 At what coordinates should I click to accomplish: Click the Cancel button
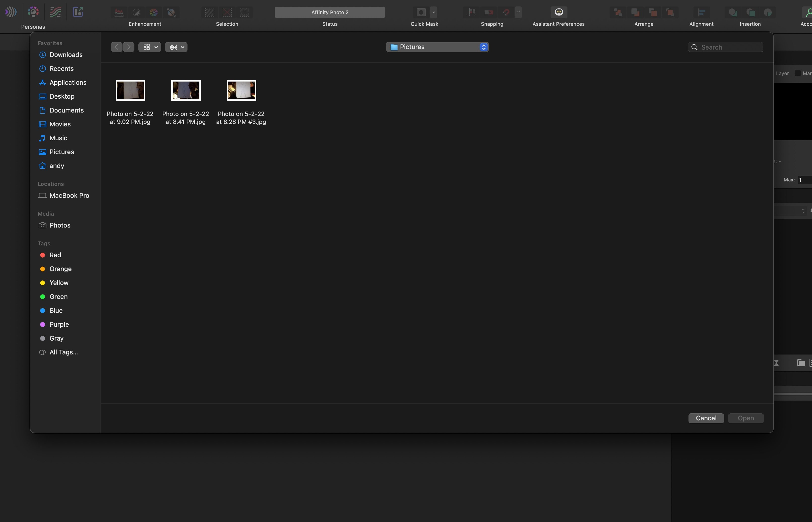(x=706, y=418)
